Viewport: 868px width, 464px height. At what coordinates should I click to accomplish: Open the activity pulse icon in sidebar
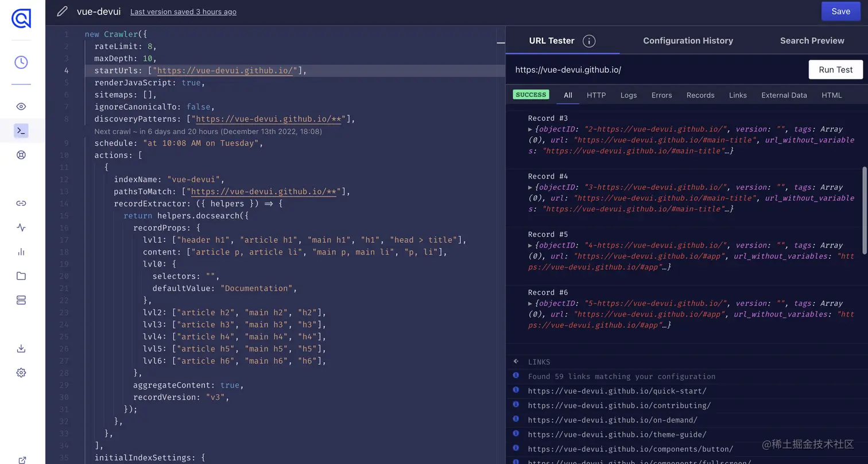[21, 227]
